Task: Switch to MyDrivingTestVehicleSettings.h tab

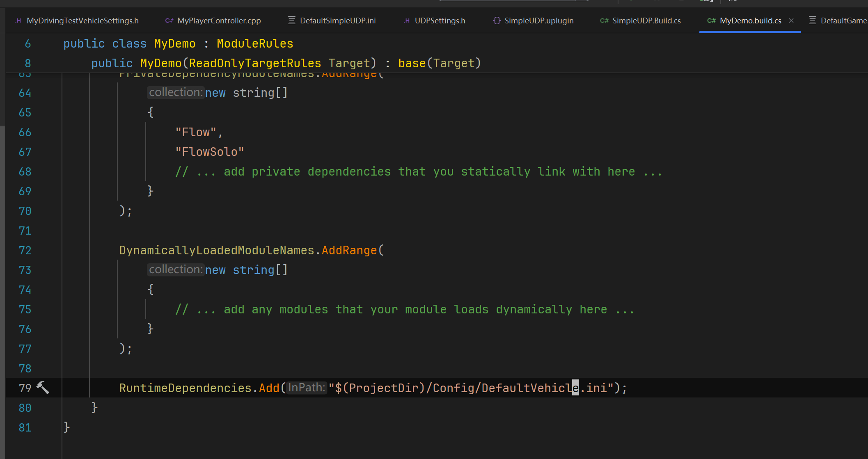Action: (82, 21)
